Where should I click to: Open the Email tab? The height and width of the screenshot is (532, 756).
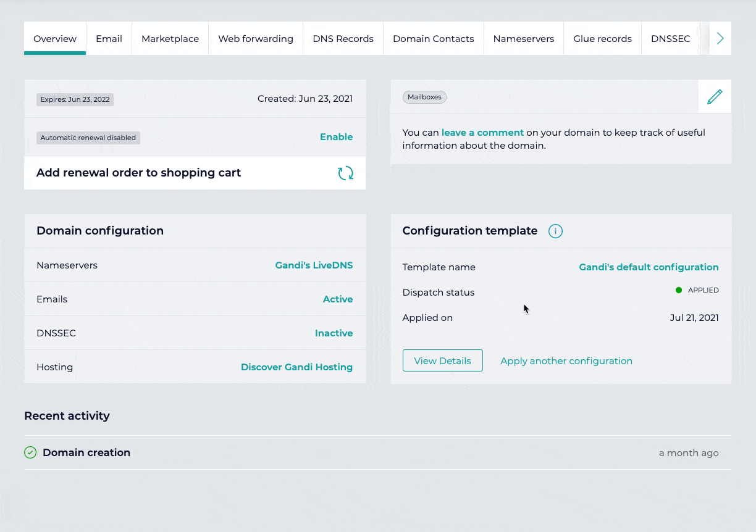click(x=109, y=39)
